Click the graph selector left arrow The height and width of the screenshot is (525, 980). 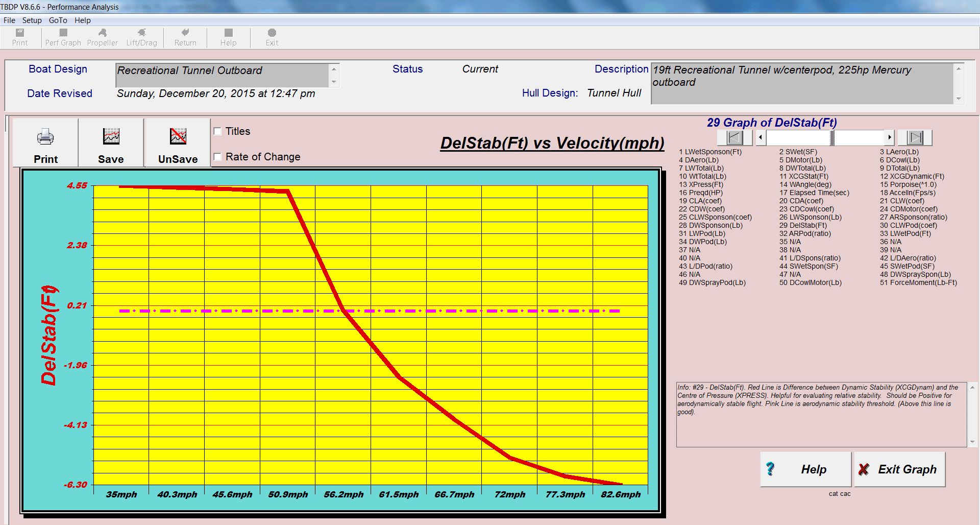(x=761, y=137)
